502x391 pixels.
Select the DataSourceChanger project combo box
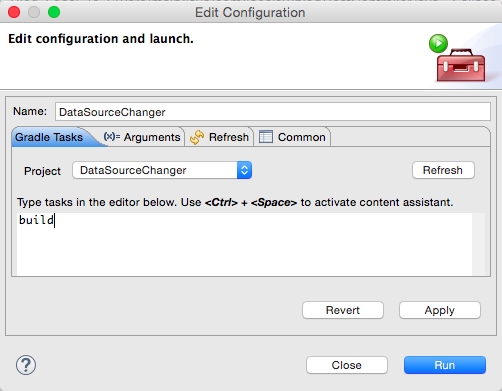tap(162, 170)
